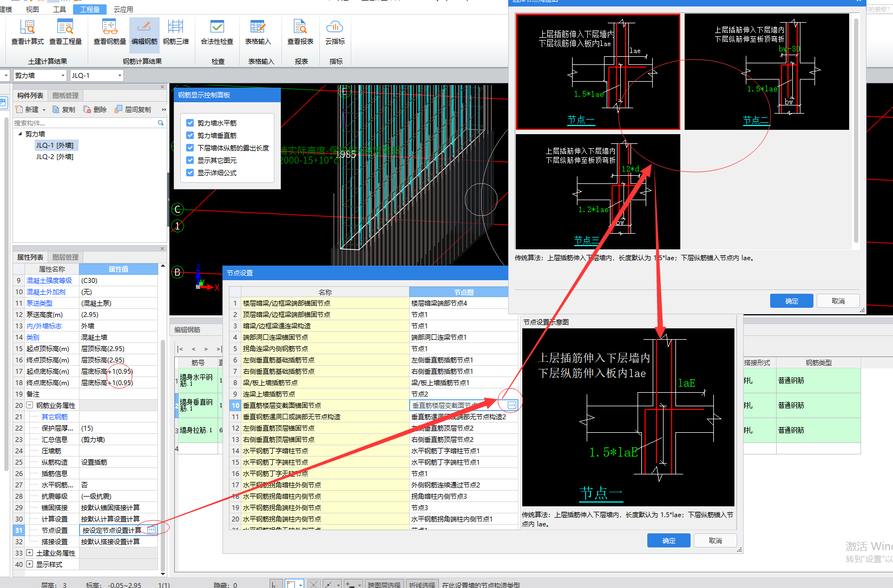Screen dimensions: 893x588
Task: Click 层间复制 icon in component list
Action: click(119, 109)
